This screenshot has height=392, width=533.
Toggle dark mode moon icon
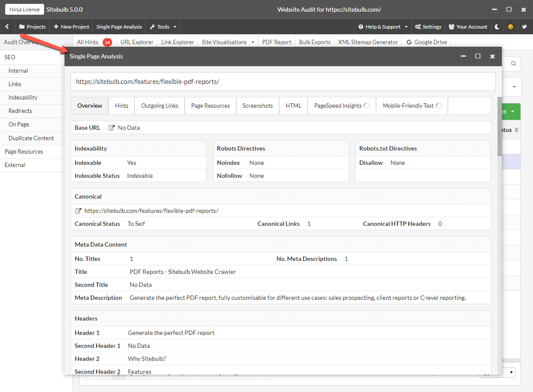coord(497,27)
